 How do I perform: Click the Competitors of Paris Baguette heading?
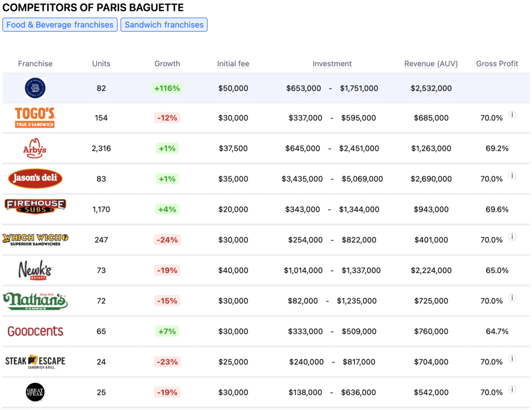[93, 7]
